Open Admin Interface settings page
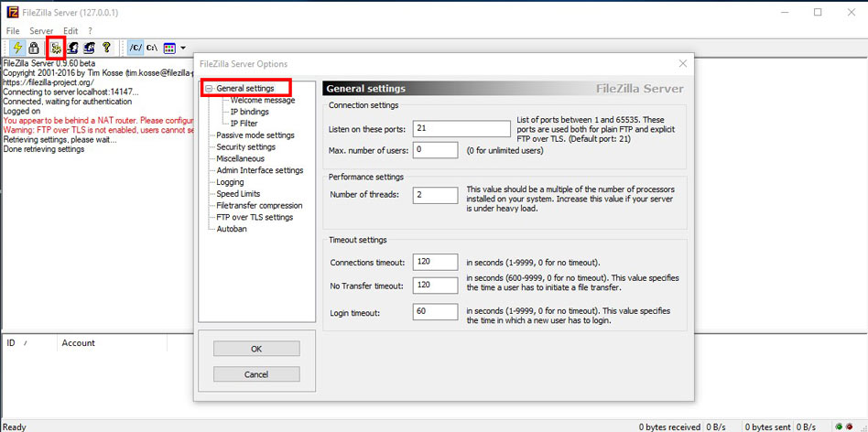The image size is (868, 432). (x=260, y=170)
